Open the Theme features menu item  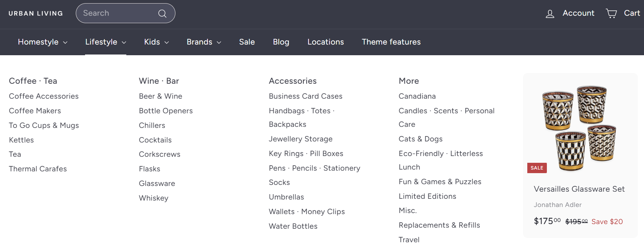coord(391,42)
